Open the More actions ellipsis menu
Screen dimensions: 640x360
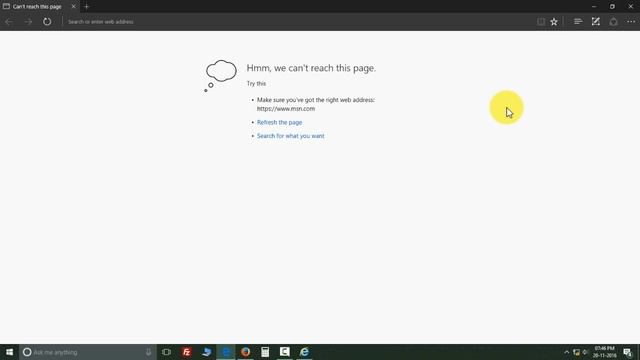[631, 22]
